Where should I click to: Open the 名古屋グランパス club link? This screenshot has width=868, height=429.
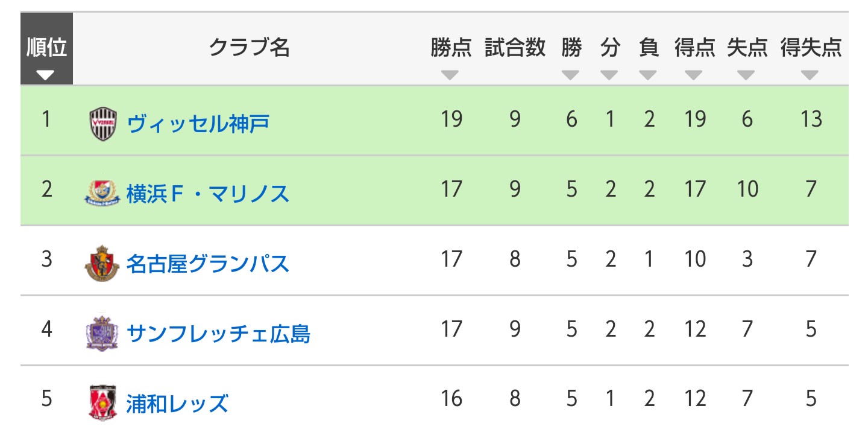pyautogui.click(x=208, y=264)
